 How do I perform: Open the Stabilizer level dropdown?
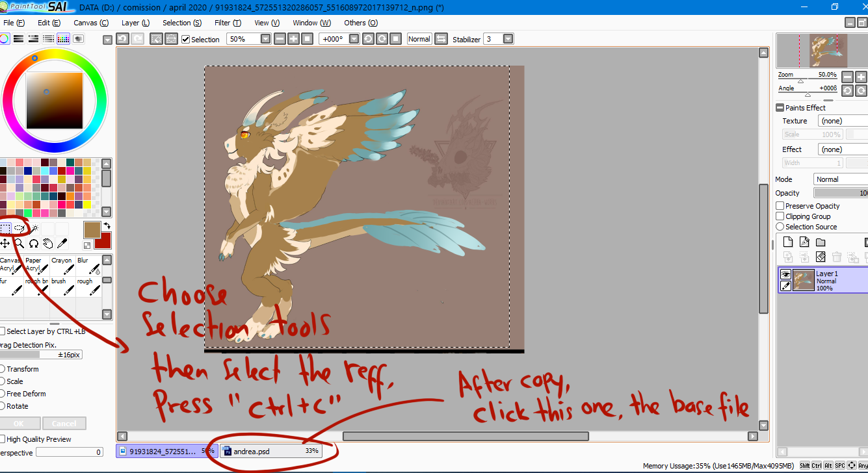[508, 39]
